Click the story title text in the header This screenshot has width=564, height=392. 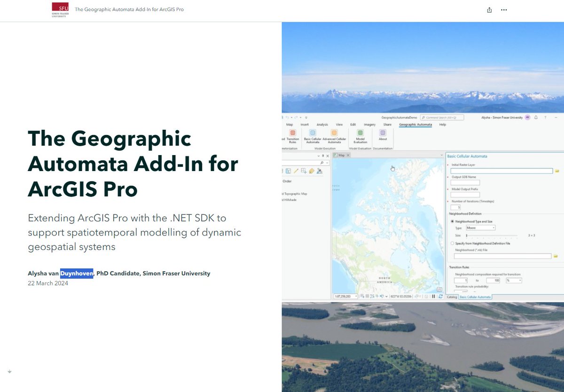[x=129, y=9]
